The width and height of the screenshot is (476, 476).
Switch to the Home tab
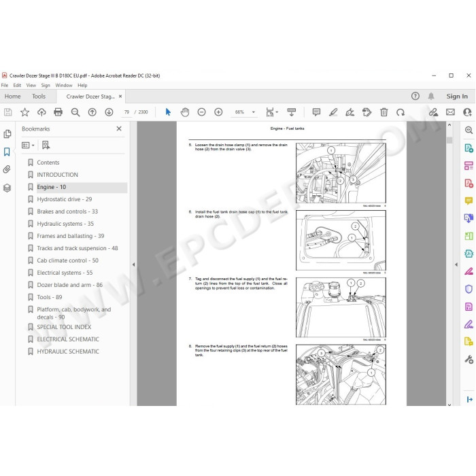tap(12, 97)
